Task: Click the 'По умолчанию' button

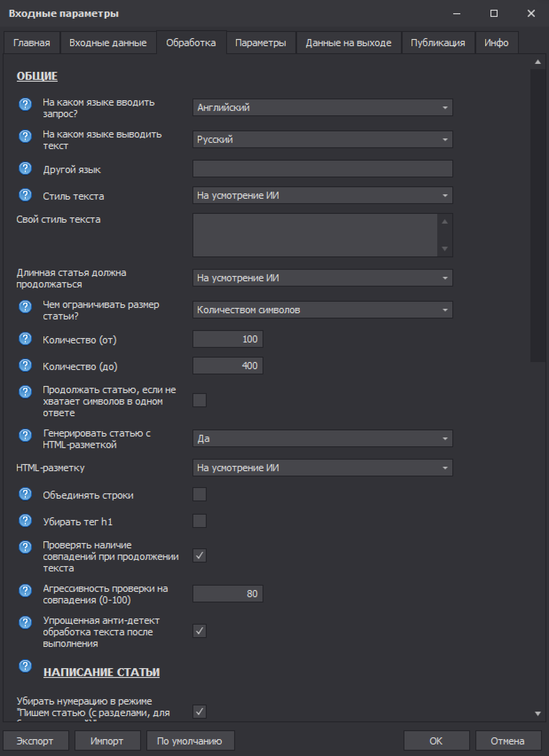Action: [x=190, y=741]
